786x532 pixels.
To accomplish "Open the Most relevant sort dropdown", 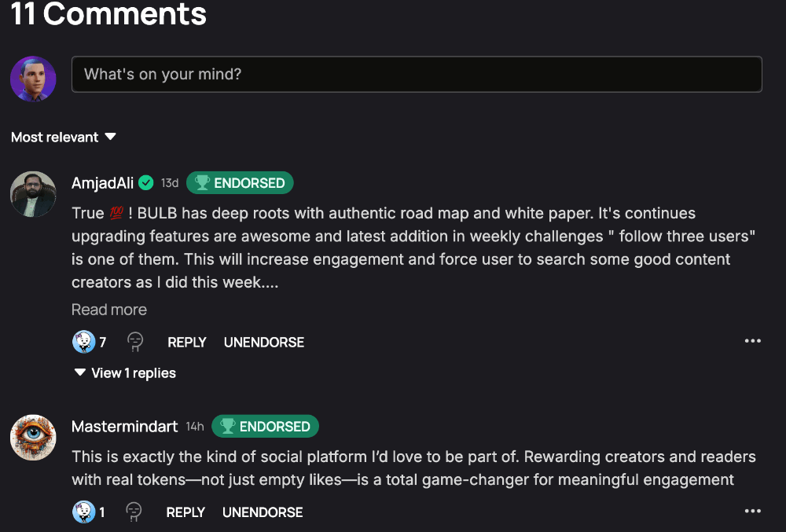I will (x=64, y=137).
